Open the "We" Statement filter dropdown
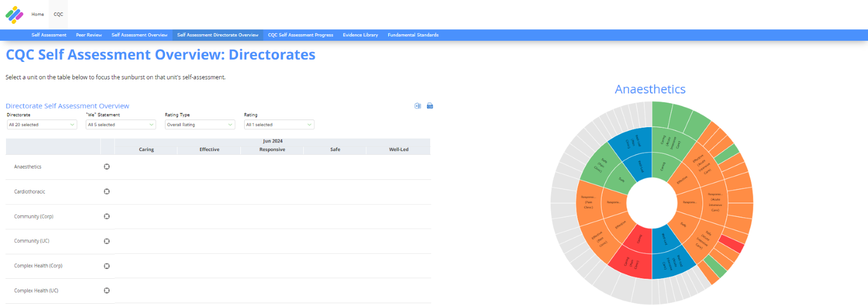Viewport: 868px width, 307px height. coord(121,124)
